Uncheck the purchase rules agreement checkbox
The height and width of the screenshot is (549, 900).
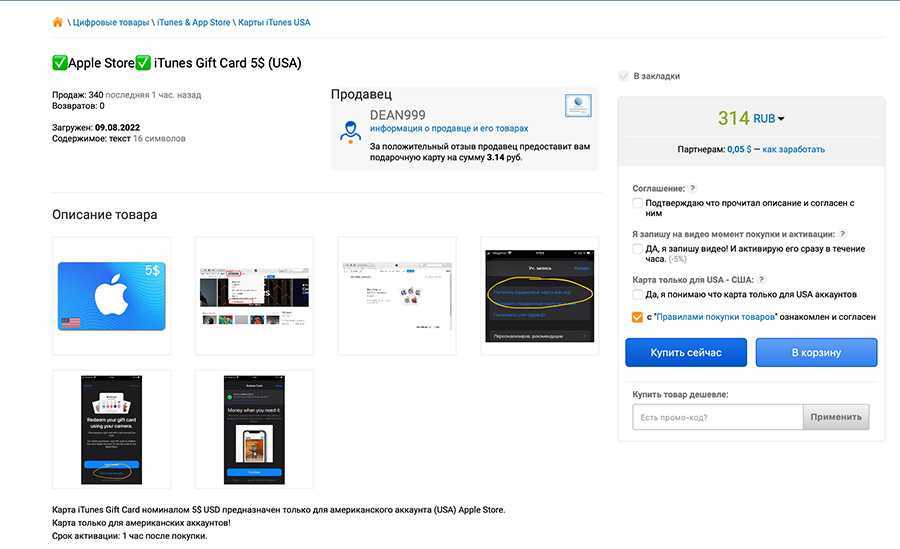(638, 317)
